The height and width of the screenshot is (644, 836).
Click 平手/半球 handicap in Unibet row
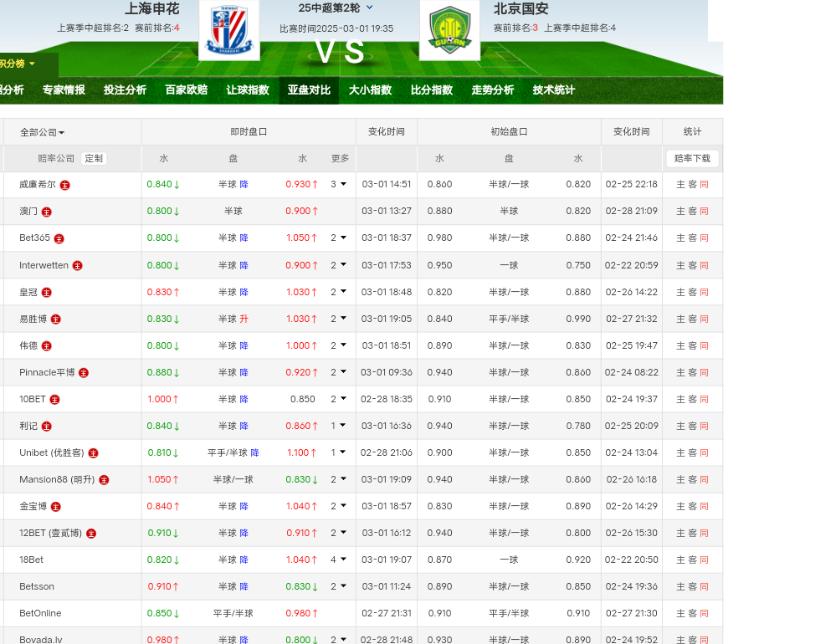coord(228,452)
